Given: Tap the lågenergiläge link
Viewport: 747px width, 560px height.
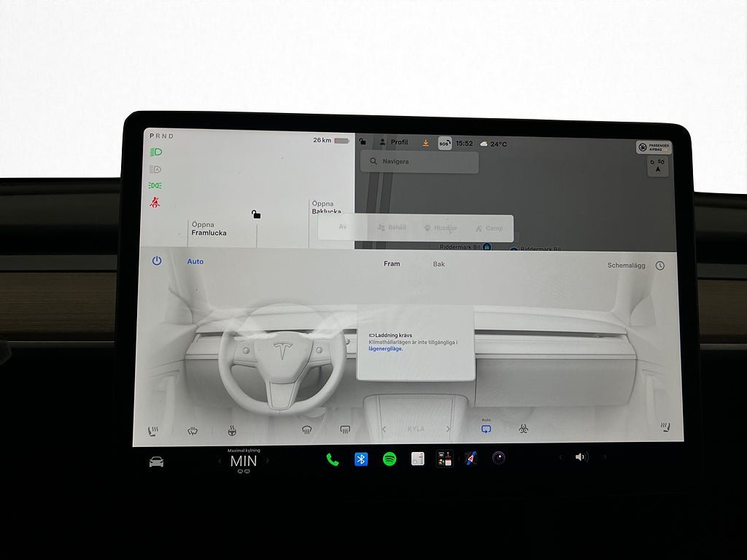Looking at the screenshot, I should click(x=385, y=349).
